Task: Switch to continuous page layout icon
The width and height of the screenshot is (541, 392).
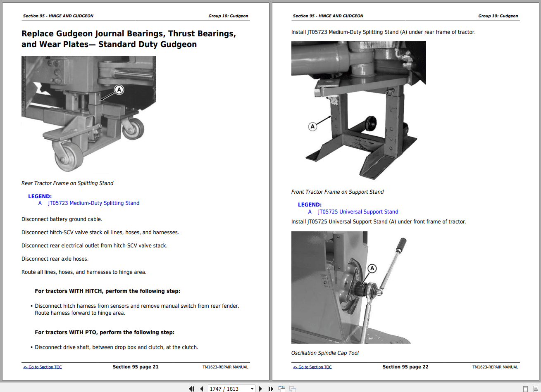Action: click(535, 389)
